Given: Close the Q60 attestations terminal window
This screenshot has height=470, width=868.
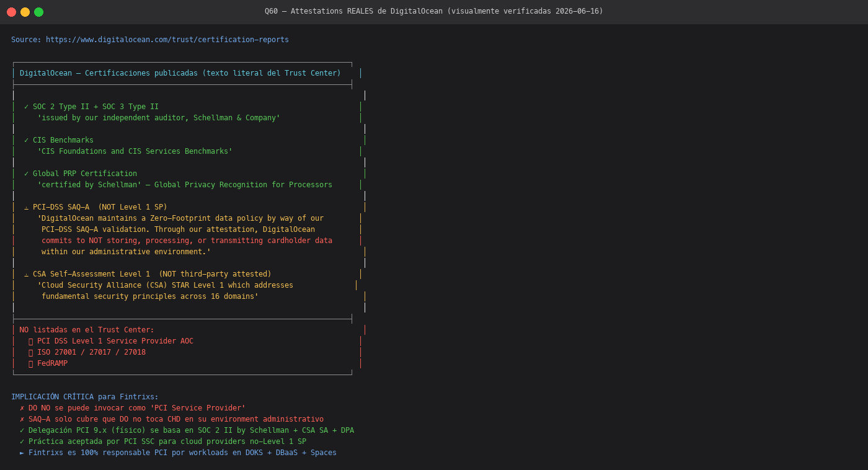Looking at the screenshot, I should click(11, 12).
